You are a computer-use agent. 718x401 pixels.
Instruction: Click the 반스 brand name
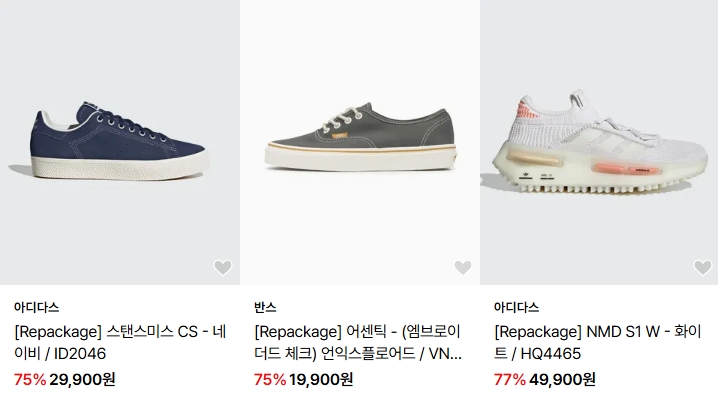click(265, 307)
